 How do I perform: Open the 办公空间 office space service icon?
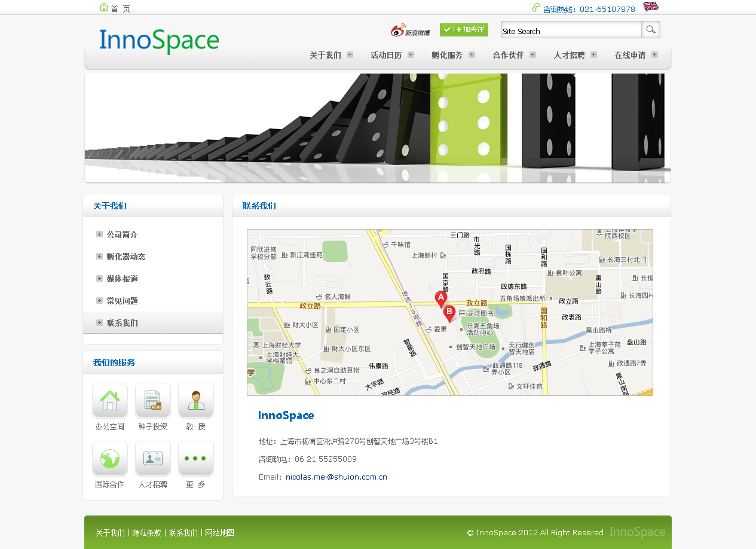click(x=110, y=401)
